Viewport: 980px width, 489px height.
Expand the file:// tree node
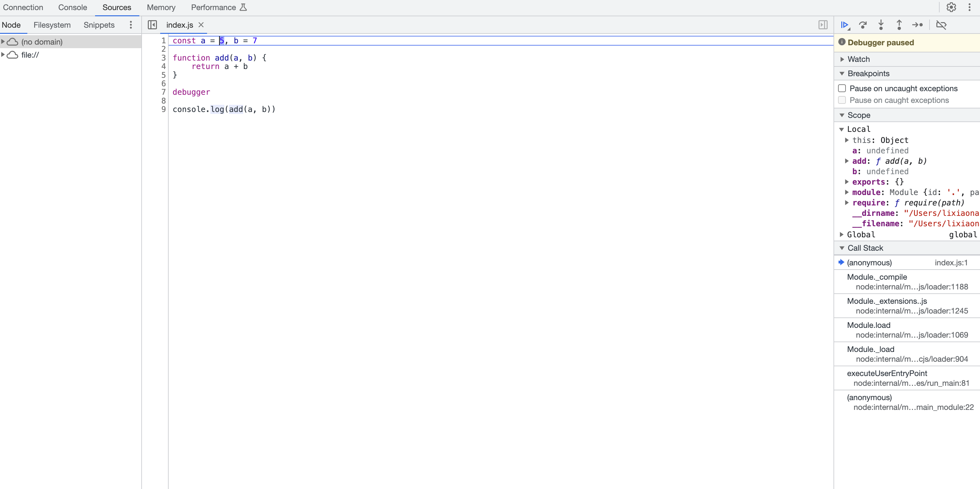(3, 55)
